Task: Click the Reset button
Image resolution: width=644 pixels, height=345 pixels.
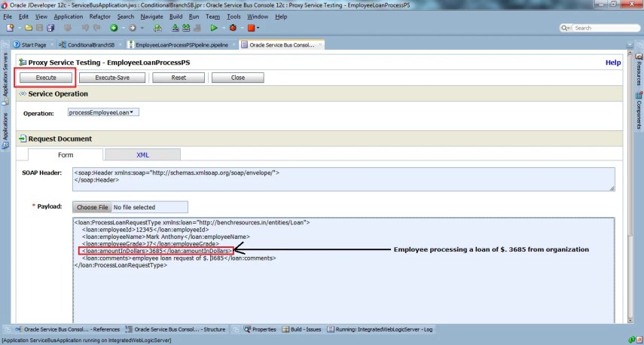Action: (179, 78)
